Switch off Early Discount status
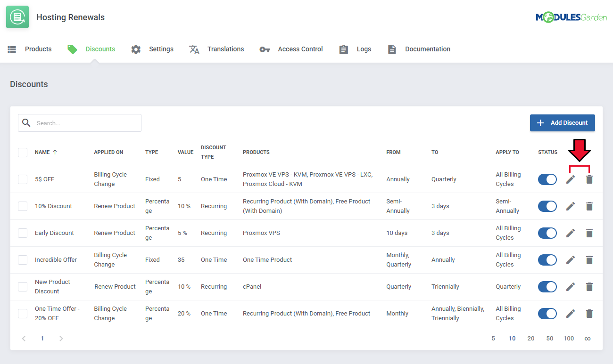 click(x=547, y=233)
